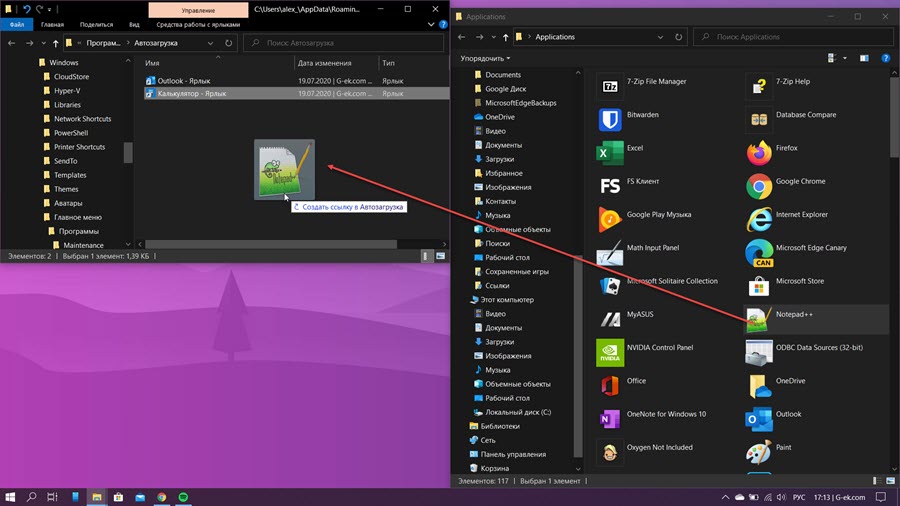Select the MyASUS icon
The width and height of the screenshot is (900, 506).
(610, 320)
